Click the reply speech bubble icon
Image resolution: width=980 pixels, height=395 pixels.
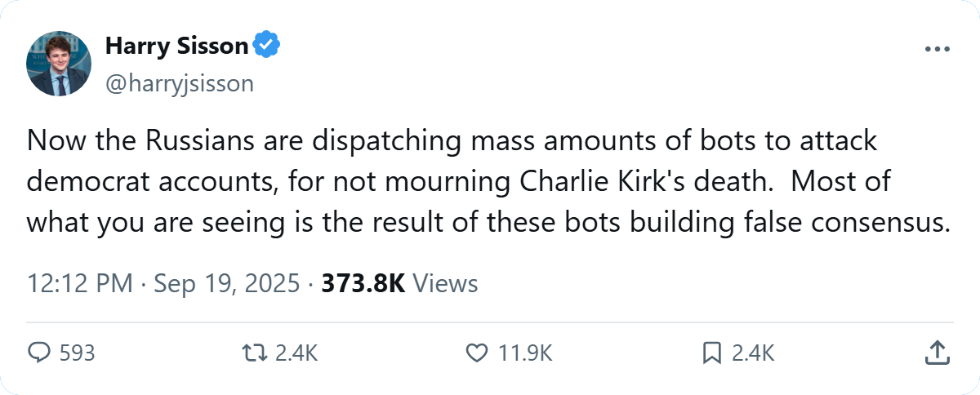(40, 353)
